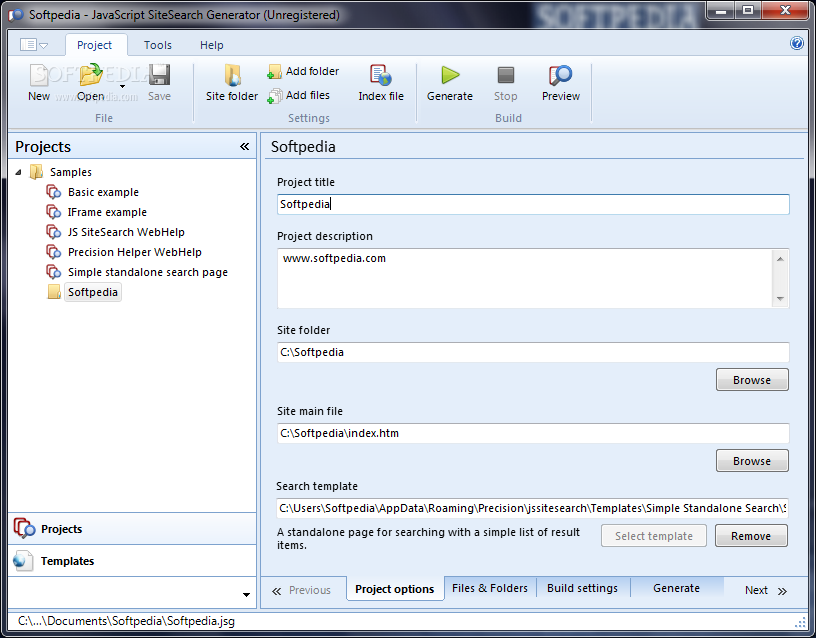This screenshot has height=638, width=816.
Task: Click the Select template button
Action: click(x=654, y=536)
